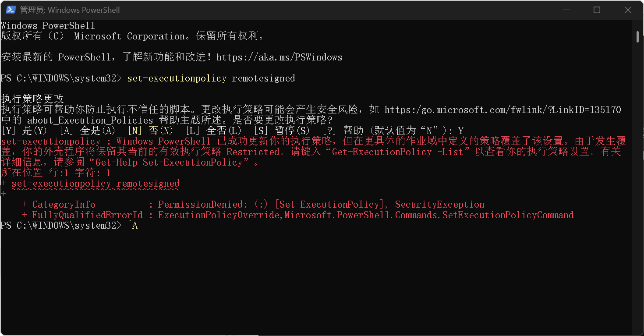
Task: Select the word "Restricted" in the error message
Action: (253, 151)
